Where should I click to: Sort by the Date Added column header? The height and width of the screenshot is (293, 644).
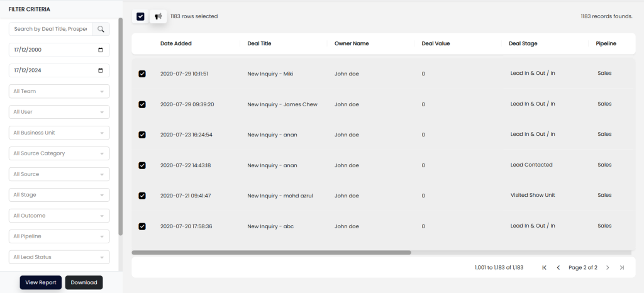tap(176, 43)
